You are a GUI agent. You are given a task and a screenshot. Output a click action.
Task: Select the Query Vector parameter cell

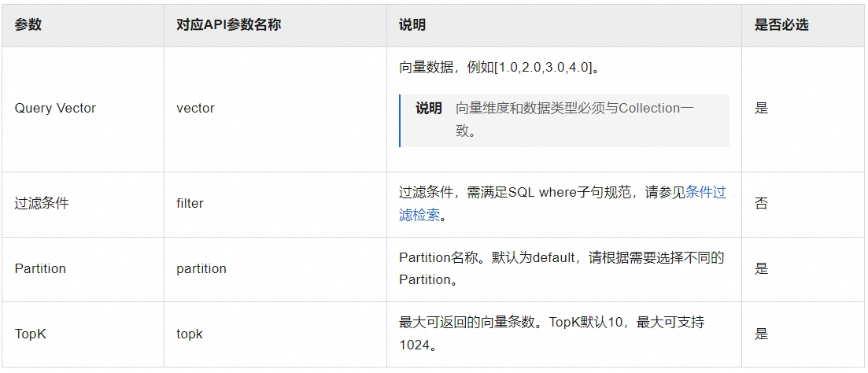(x=55, y=109)
